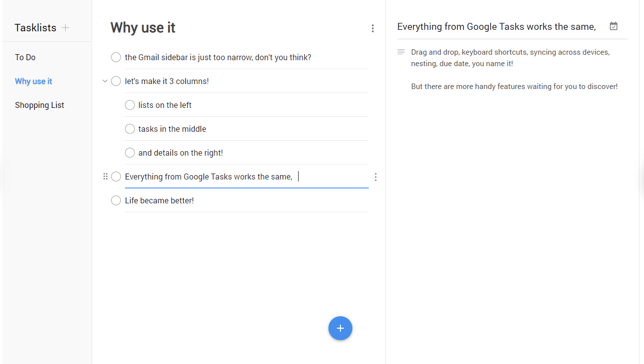The image size is (644, 364).
Task: Set due date using calendar icon
Action: pyautogui.click(x=614, y=26)
